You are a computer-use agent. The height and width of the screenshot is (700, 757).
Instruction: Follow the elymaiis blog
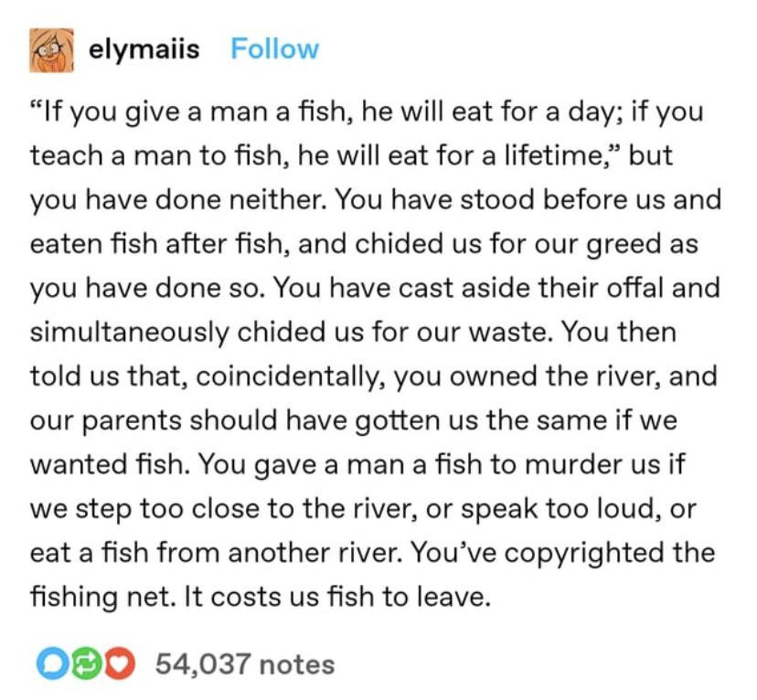274,49
